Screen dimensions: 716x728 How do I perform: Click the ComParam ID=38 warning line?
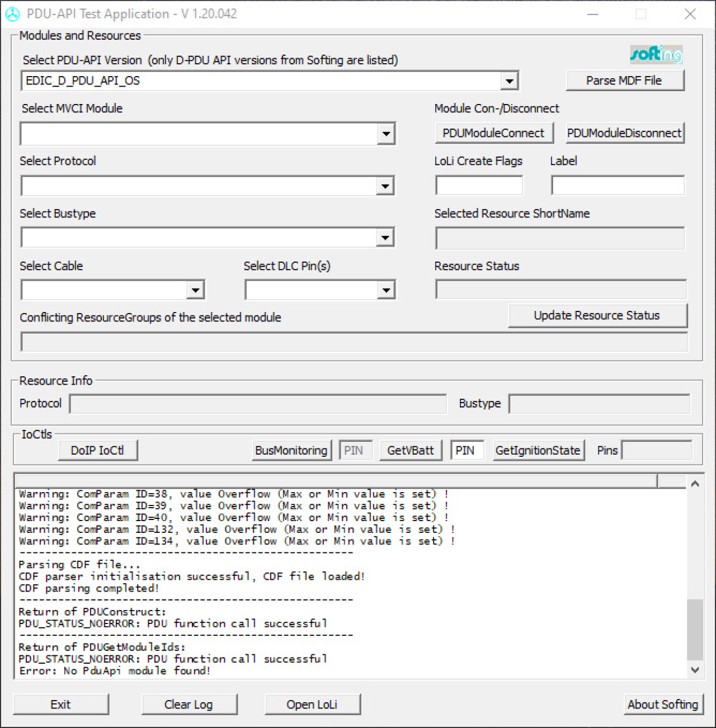click(233, 494)
